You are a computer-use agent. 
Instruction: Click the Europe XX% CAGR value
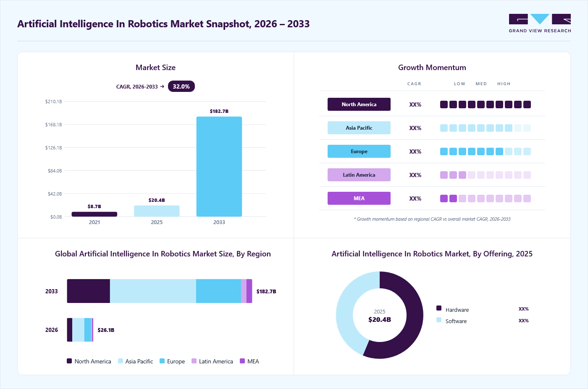pos(415,151)
